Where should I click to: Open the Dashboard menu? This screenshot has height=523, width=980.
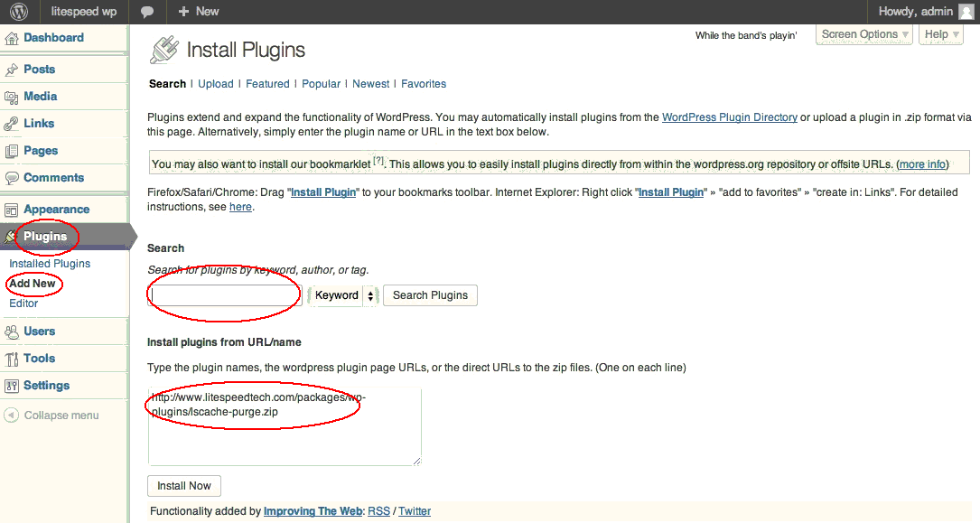[54, 38]
